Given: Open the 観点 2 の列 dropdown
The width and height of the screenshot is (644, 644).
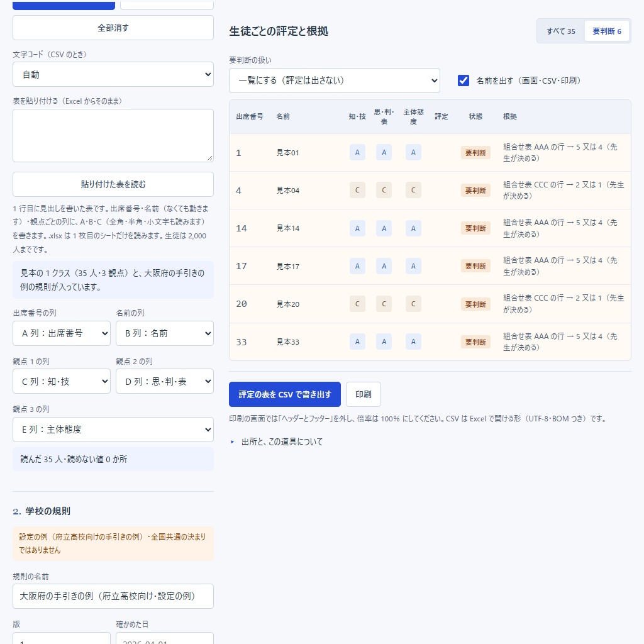Looking at the screenshot, I should [x=165, y=381].
